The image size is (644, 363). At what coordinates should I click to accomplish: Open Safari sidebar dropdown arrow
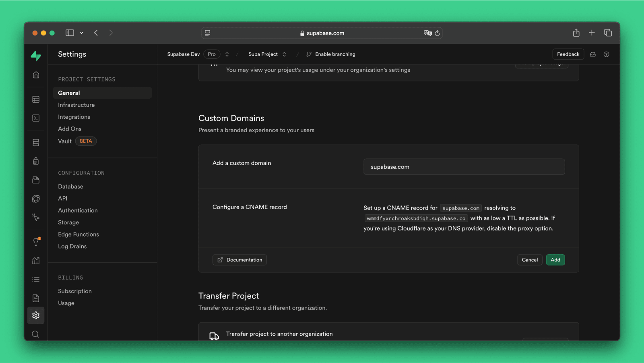pyautogui.click(x=81, y=33)
